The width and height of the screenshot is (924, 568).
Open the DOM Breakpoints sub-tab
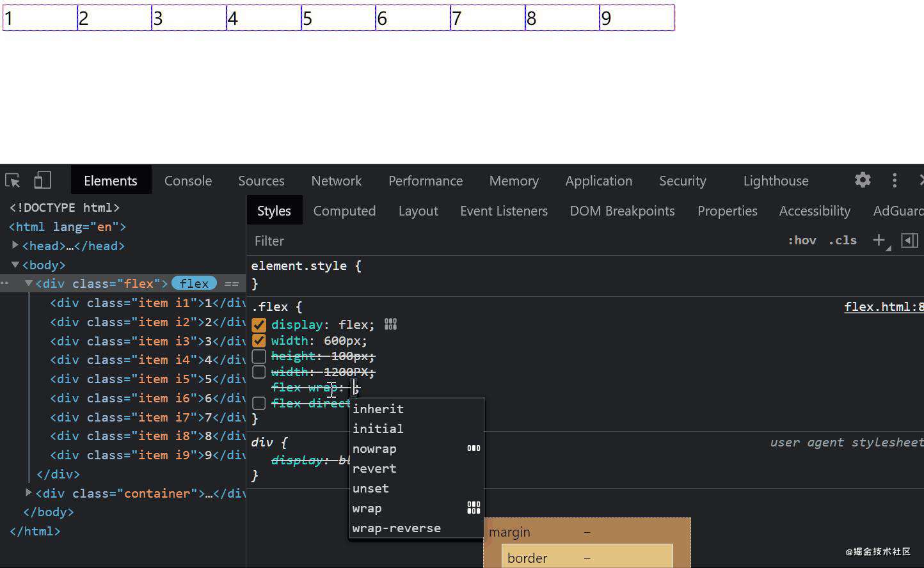tap(622, 210)
